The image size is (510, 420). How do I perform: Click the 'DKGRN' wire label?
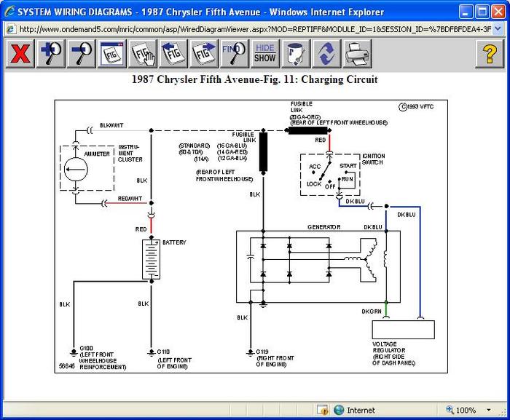(x=372, y=312)
